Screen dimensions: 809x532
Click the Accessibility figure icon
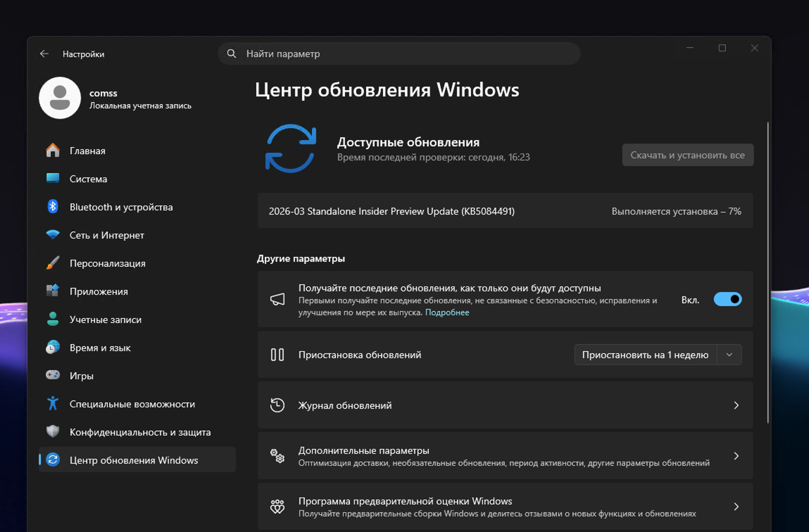53,404
